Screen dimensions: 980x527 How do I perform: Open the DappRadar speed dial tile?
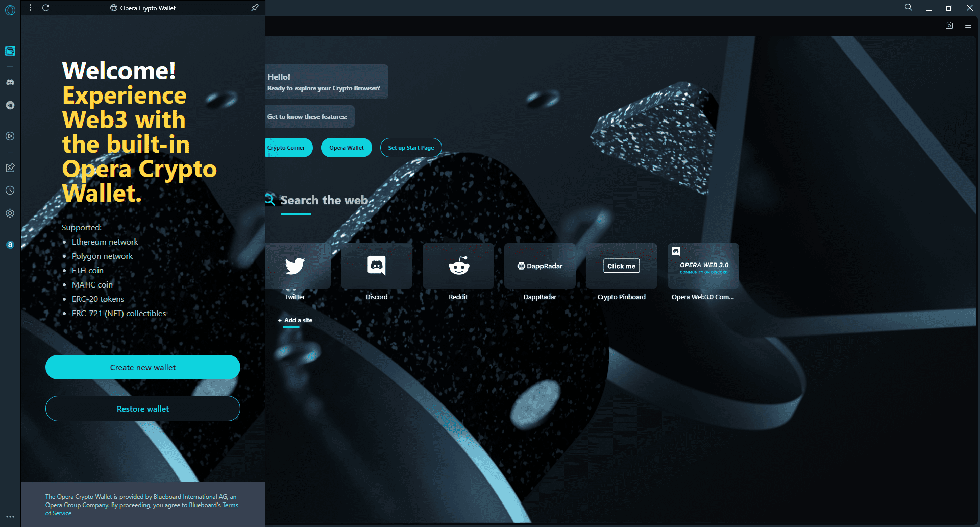coord(540,266)
